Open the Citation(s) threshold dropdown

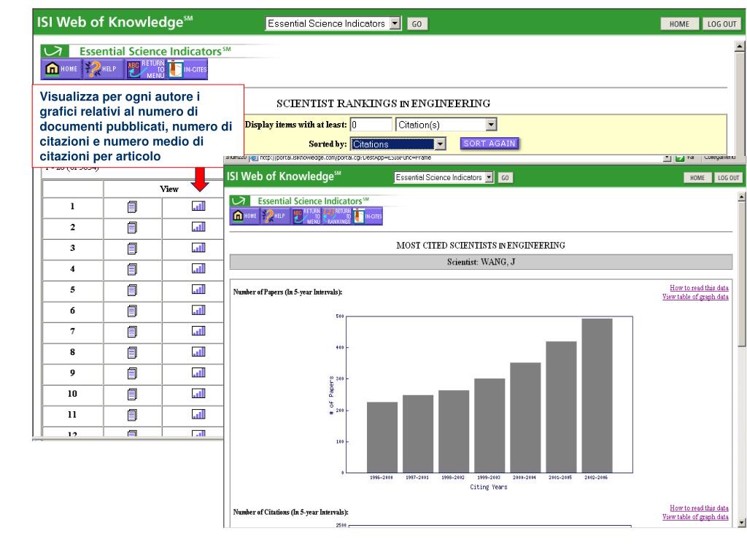pos(491,125)
